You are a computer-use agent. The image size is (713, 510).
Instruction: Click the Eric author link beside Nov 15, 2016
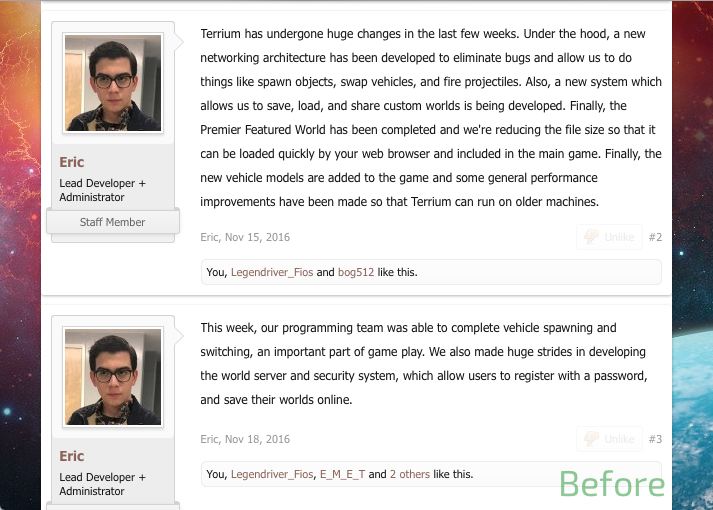[209, 237]
